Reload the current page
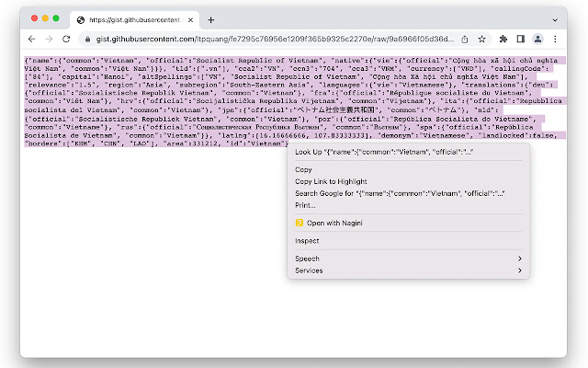The image size is (588, 368). coord(66,40)
